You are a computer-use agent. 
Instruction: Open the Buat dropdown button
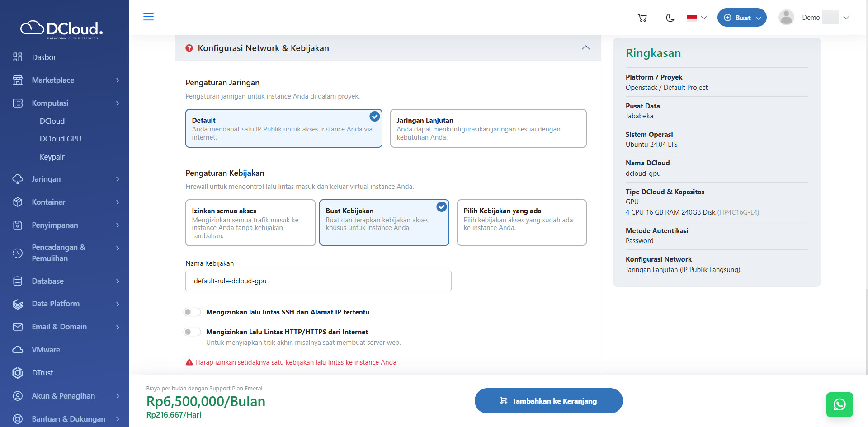pos(742,18)
